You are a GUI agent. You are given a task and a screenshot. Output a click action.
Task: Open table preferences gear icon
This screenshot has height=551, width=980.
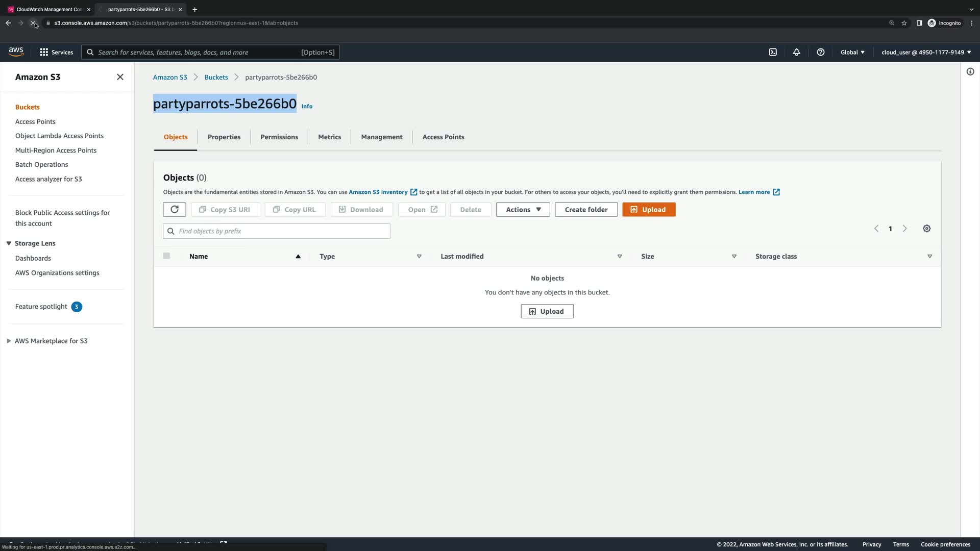pos(926,229)
